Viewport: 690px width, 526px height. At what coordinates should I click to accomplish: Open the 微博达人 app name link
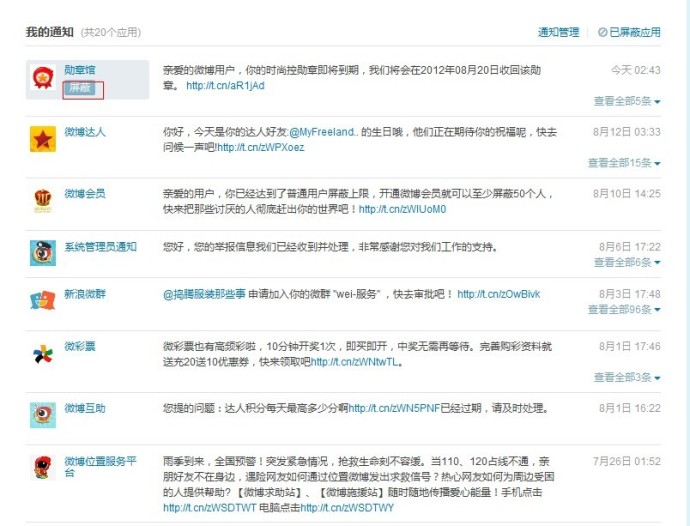85,132
